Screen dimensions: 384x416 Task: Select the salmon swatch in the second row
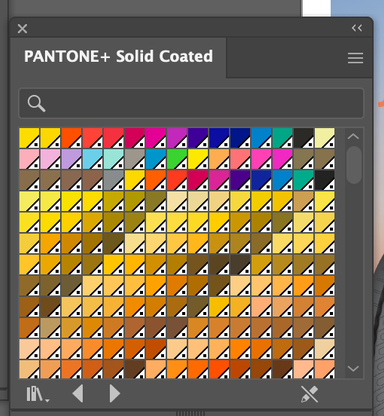pyautogui.click(x=240, y=159)
